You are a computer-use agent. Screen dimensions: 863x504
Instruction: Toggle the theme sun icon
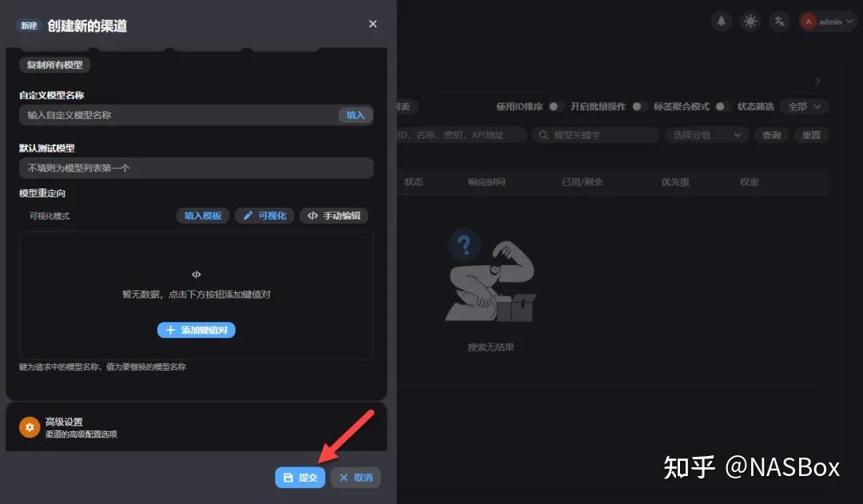[750, 22]
